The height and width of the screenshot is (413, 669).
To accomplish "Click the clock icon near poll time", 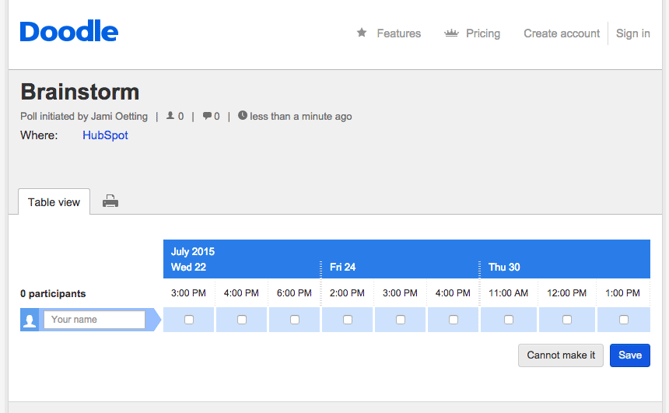I will 242,115.
